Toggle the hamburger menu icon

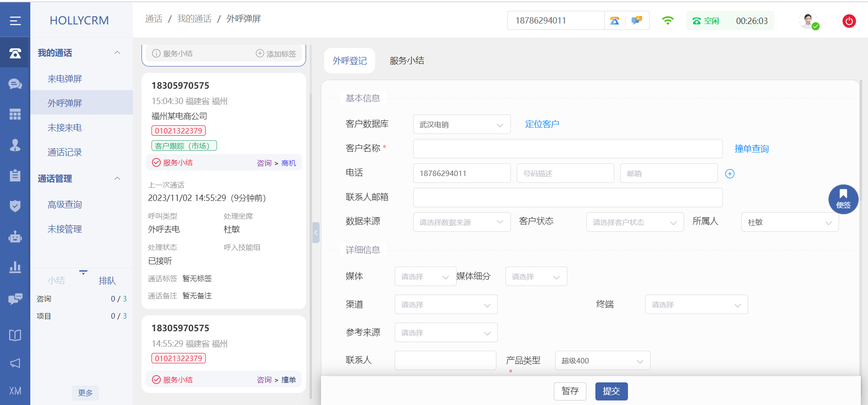click(15, 21)
